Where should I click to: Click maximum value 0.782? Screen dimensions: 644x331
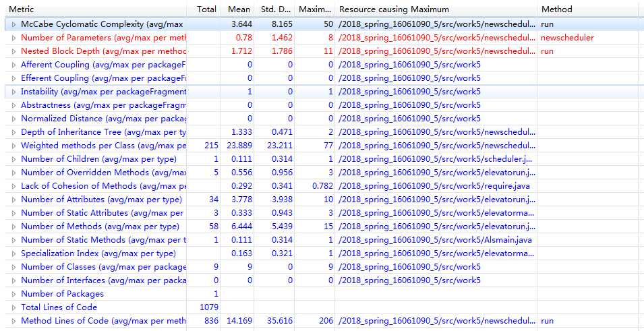point(323,186)
